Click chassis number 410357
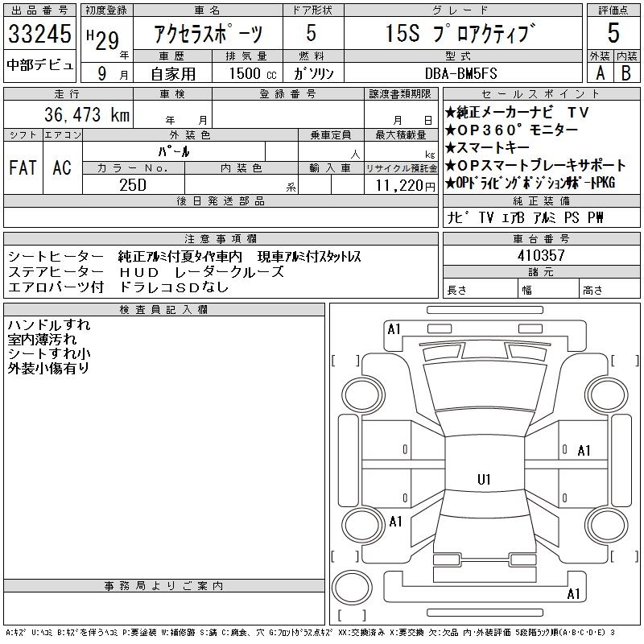 (541, 255)
